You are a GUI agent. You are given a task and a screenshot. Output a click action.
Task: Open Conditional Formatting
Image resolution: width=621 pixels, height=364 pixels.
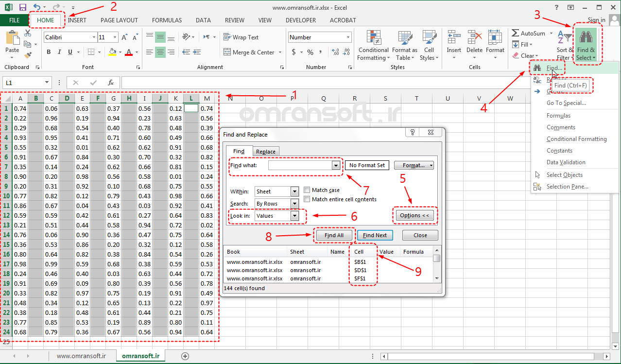point(374,45)
